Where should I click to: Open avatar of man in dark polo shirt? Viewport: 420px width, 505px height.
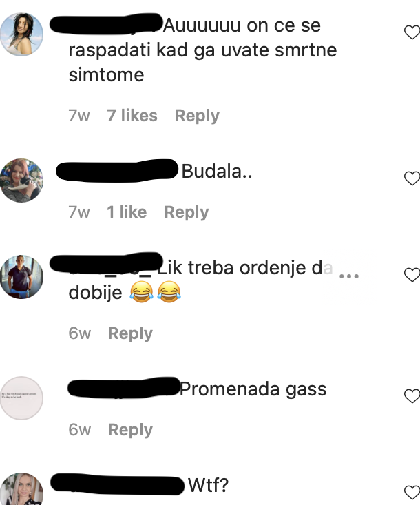(21, 277)
